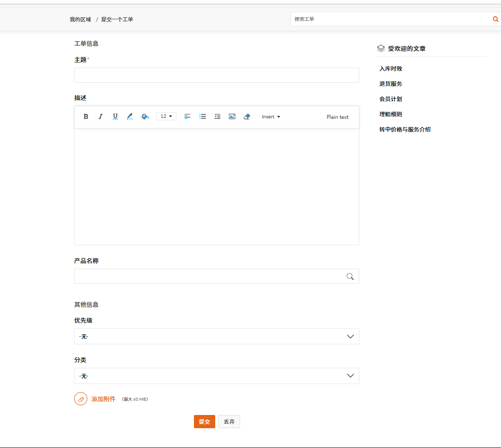The height and width of the screenshot is (448, 501).
Task: Toggle underline formatting in the editor
Action: click(x=115, y=117)
